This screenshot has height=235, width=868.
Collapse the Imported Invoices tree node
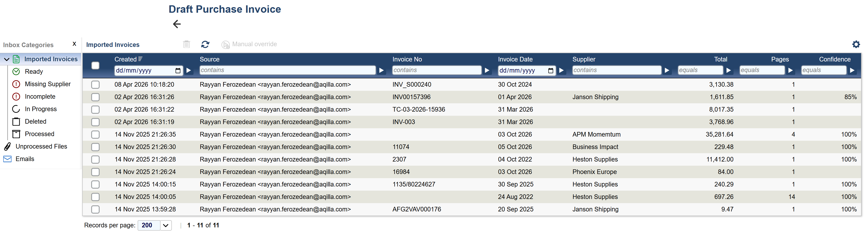point(6,59)
